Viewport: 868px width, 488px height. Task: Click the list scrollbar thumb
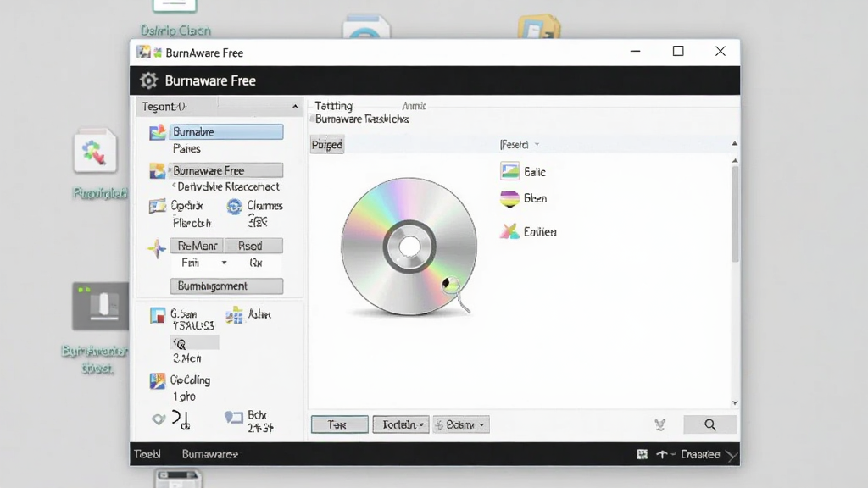click(x=735, y=213)
